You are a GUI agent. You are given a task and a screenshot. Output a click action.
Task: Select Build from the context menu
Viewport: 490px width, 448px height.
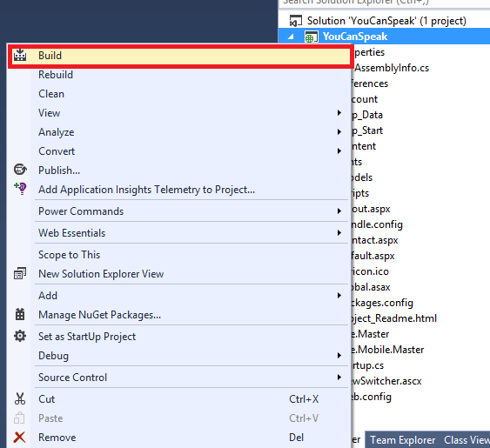tap(178, 56)
